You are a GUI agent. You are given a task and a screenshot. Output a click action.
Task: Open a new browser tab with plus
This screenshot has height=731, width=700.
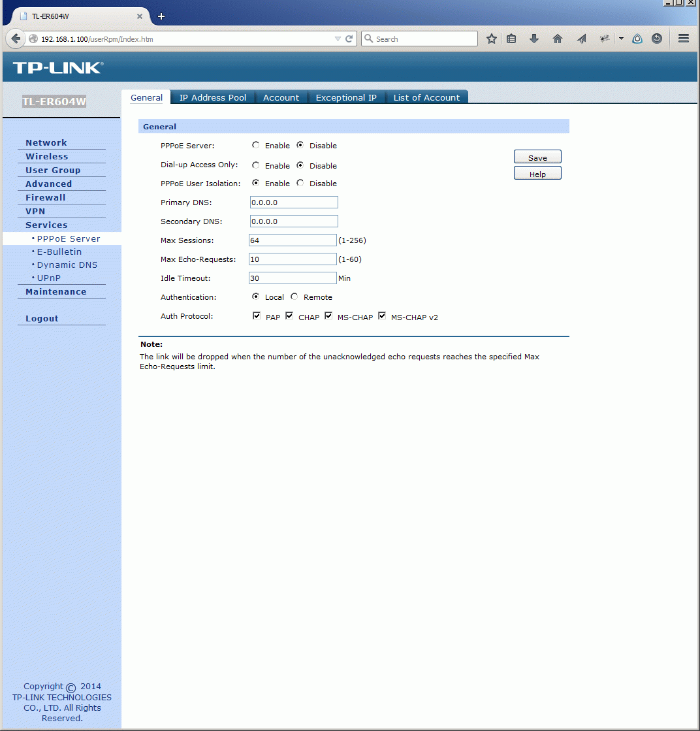(161, 16)
